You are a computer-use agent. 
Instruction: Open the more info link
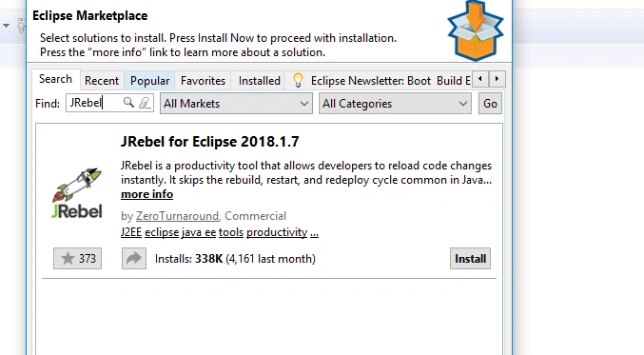tap(147, 194)
